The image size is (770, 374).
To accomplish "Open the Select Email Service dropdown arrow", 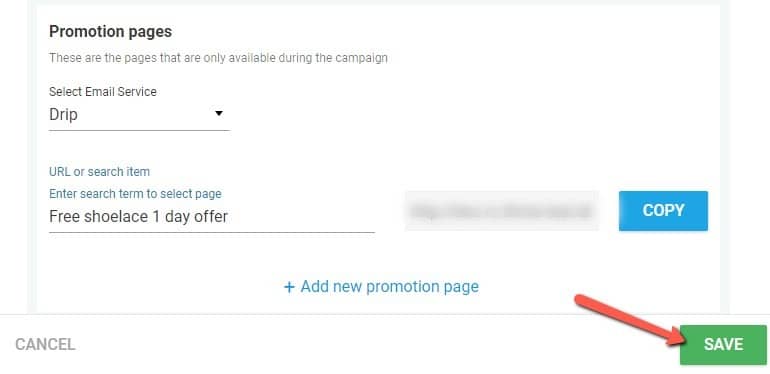I will point(219,113).
